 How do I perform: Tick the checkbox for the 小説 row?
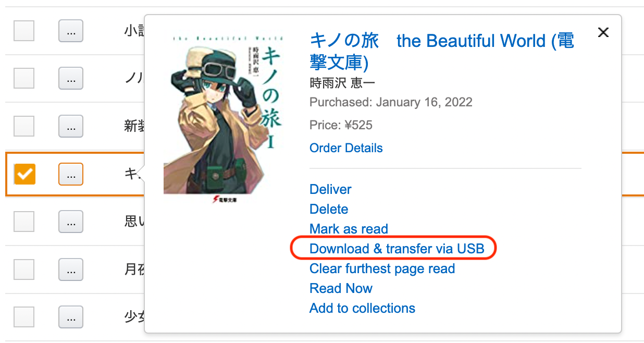pyautogui.click(x=24, y=31)
